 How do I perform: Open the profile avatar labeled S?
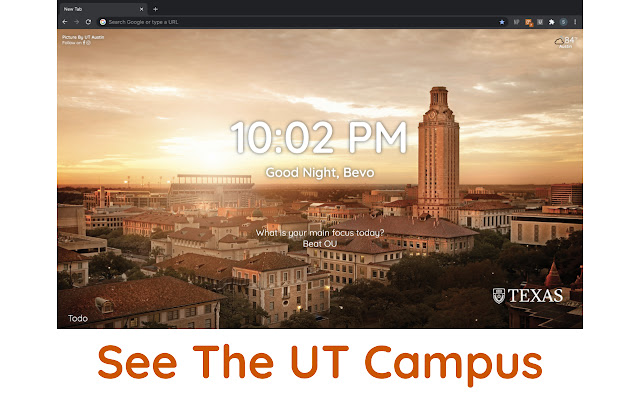(x=563, y=22)
